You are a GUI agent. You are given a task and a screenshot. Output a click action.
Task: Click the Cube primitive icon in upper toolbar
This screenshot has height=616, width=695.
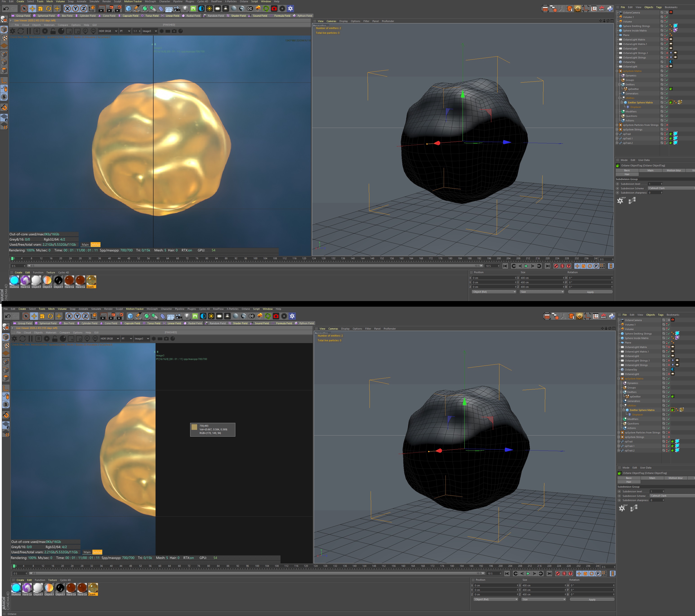(x=128, y=9)
